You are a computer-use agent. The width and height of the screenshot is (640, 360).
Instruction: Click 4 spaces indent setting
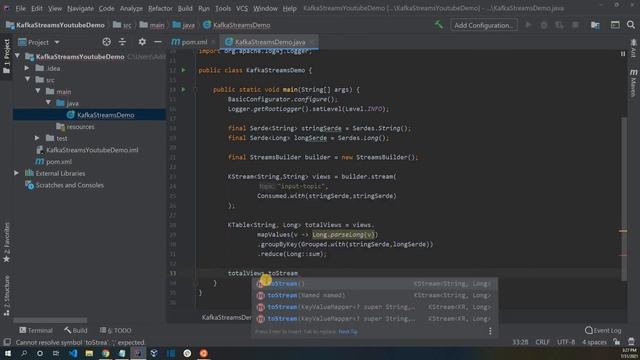[x=594, y=342]
